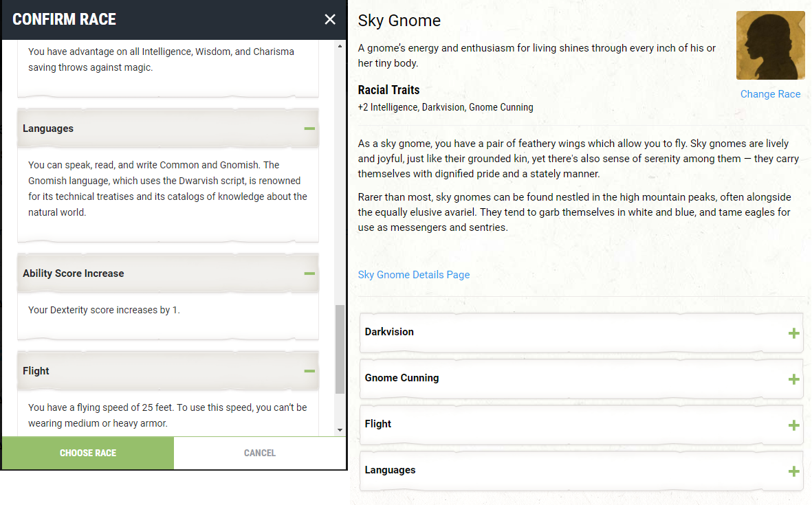
Task: Close the Confirm Race dialog with X
Action: coord(330,20)
